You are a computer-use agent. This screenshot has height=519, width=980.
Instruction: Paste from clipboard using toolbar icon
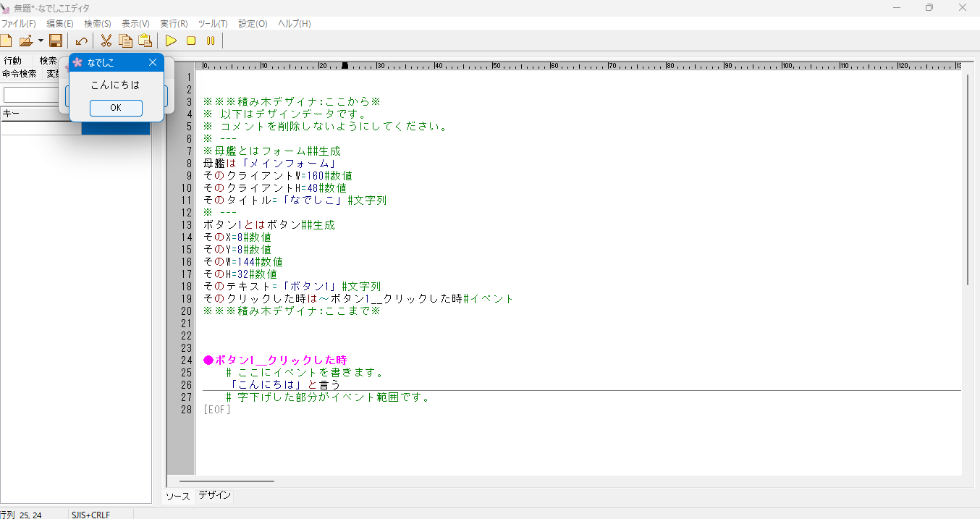point(145,41)
